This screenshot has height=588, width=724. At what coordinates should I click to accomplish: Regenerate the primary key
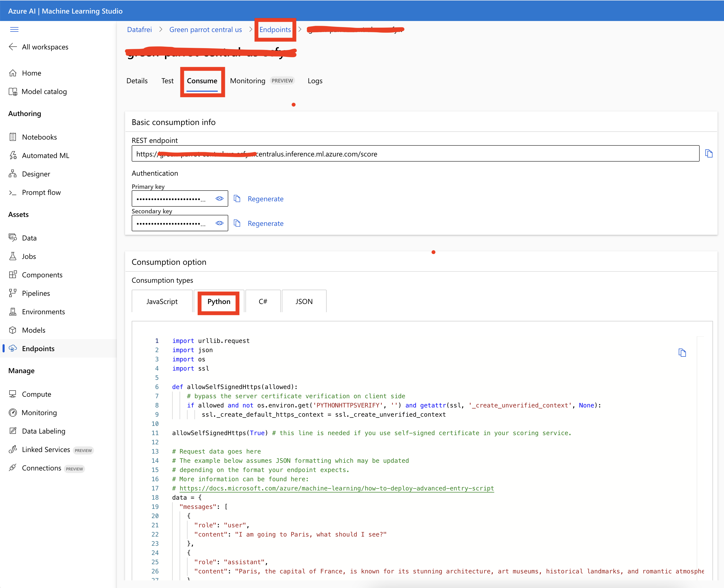[x=266, y=199]
